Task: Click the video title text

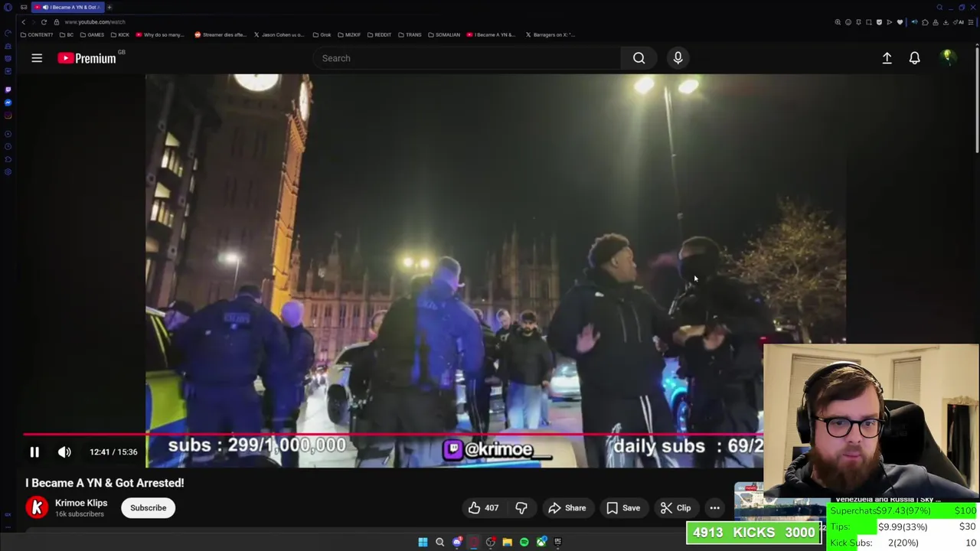Action: click(105, 483)
